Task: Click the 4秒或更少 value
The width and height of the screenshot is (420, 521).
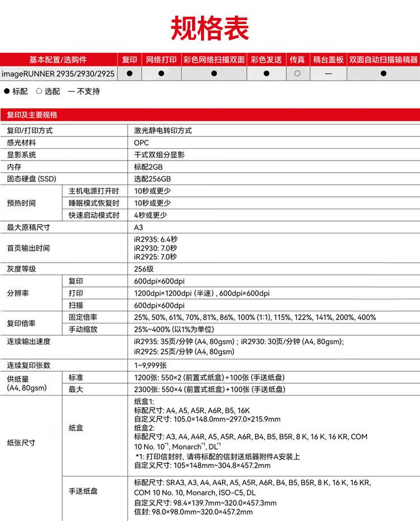Action: coord(150,215)
